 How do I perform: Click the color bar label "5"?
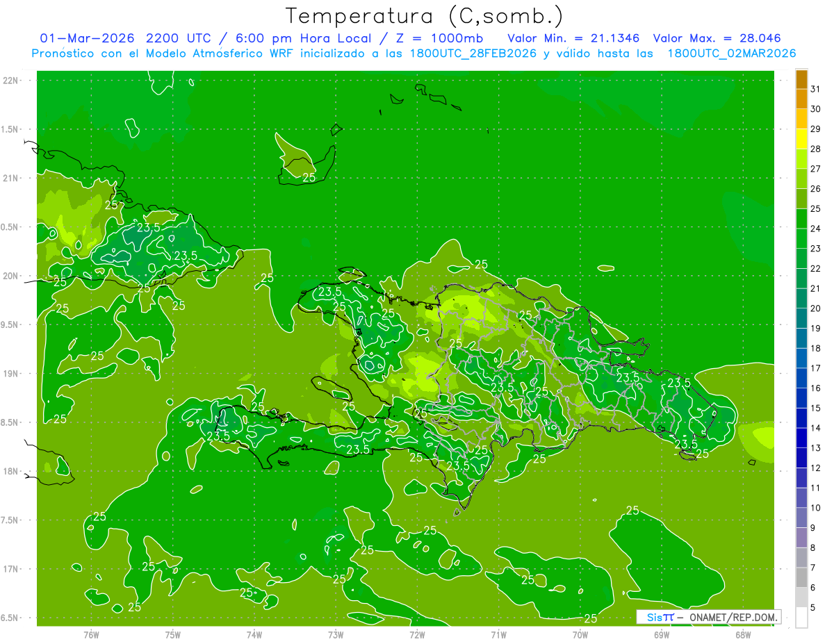(813, 608)
